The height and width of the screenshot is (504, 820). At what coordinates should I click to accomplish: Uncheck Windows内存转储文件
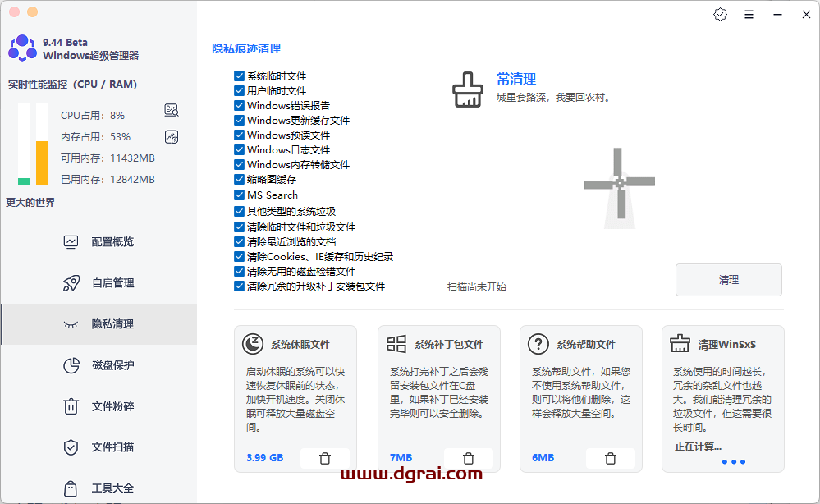(239, 164)
